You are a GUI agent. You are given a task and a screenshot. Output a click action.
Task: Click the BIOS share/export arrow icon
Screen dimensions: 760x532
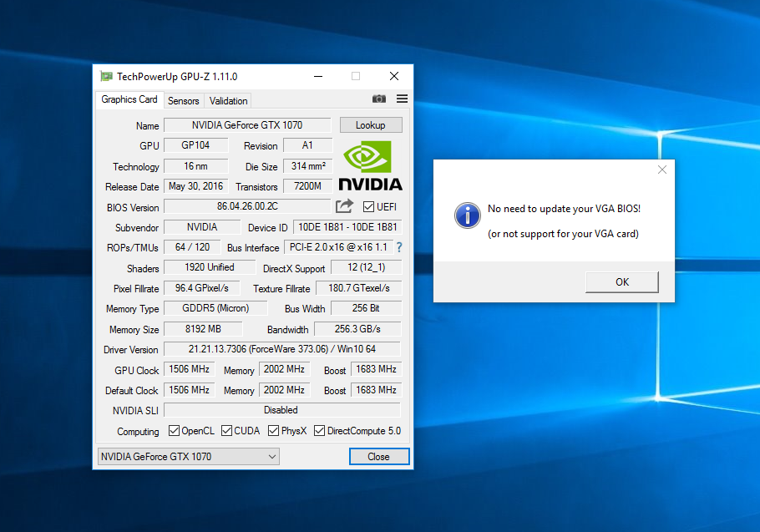[345, 206]
